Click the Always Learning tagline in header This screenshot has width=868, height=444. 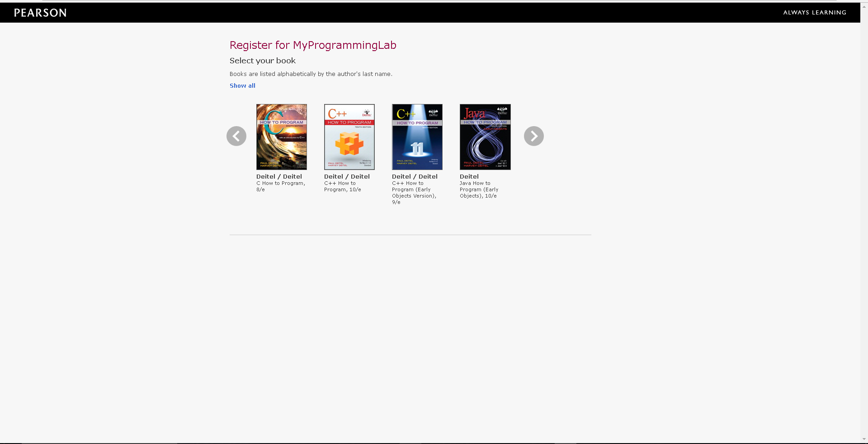(815, 13)
